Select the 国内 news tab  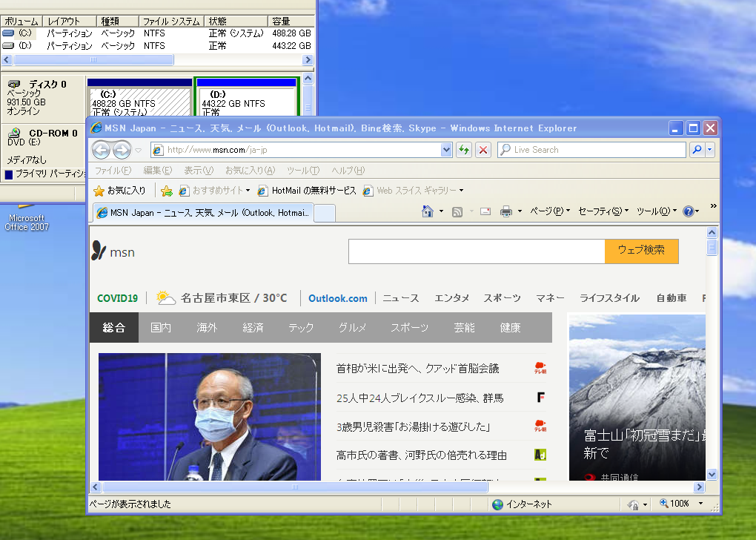[x=161, y=328]
